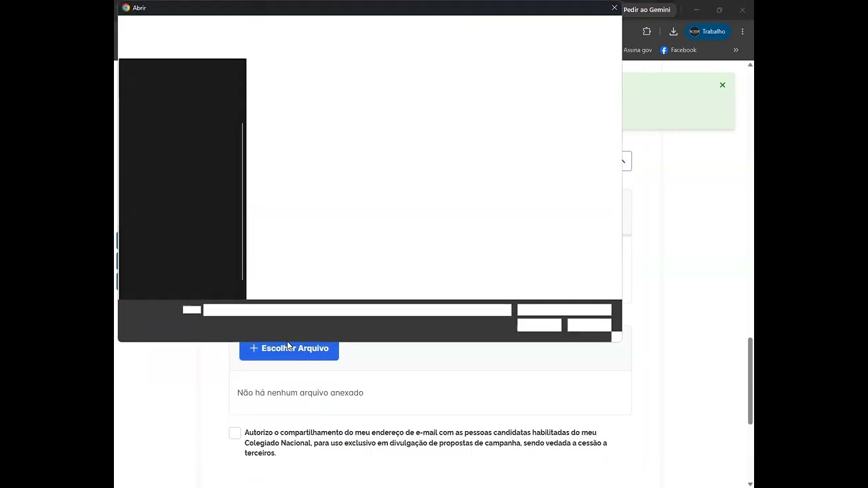Minimize the Chrome browser window

tap(696, 9)
